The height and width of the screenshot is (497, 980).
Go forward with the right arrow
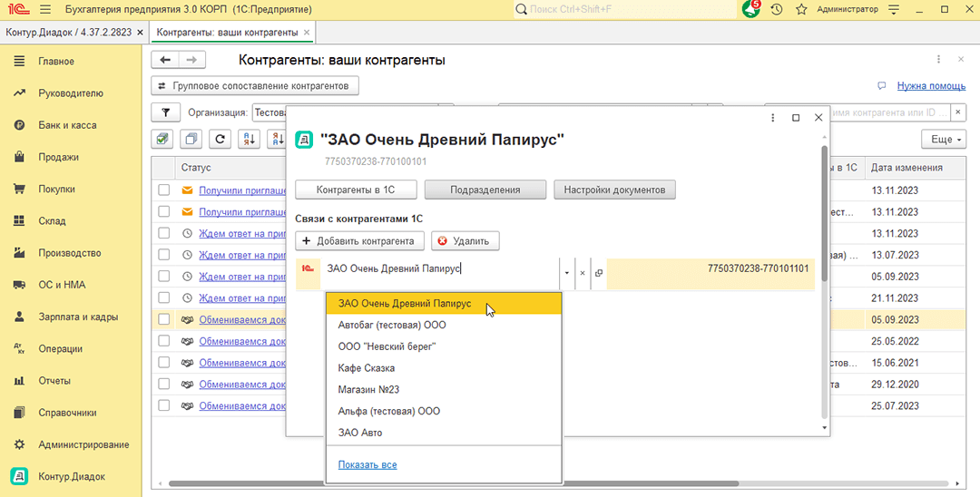point(191,60)
